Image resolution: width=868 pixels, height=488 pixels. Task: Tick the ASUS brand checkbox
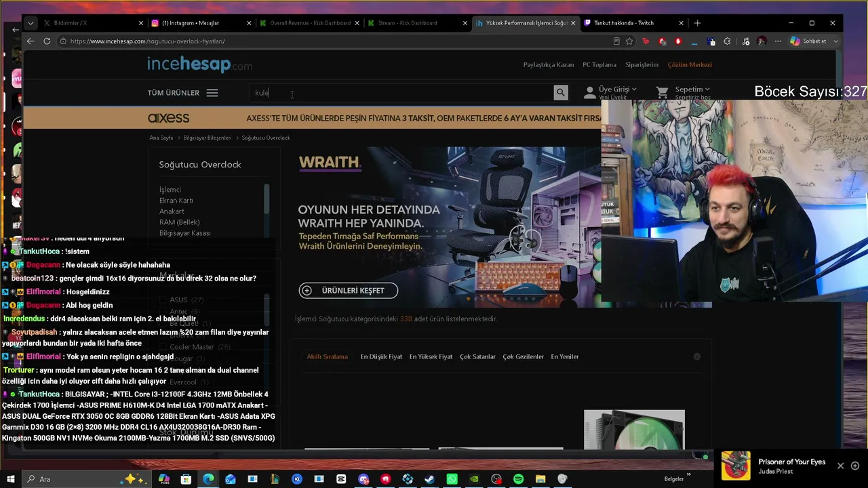pos(163,300)
